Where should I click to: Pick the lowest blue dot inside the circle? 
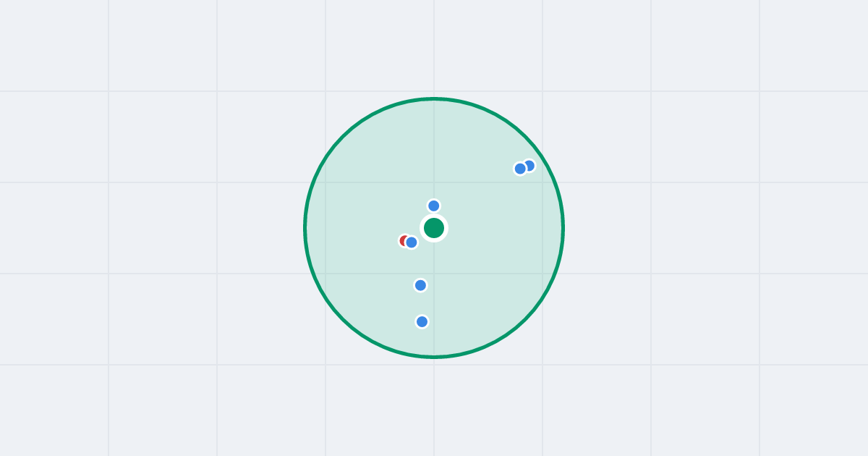(422, 321)
